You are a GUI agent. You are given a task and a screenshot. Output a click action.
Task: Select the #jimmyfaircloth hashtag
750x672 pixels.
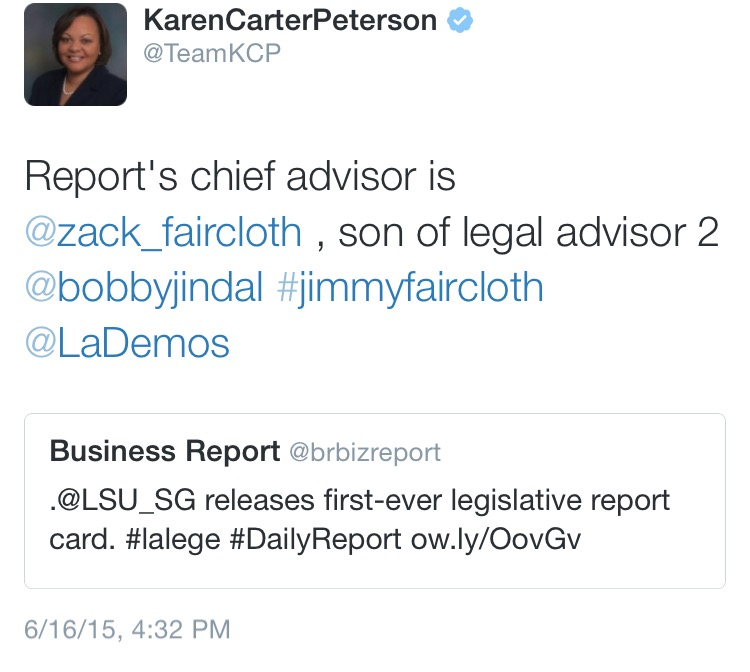point(408,287)
